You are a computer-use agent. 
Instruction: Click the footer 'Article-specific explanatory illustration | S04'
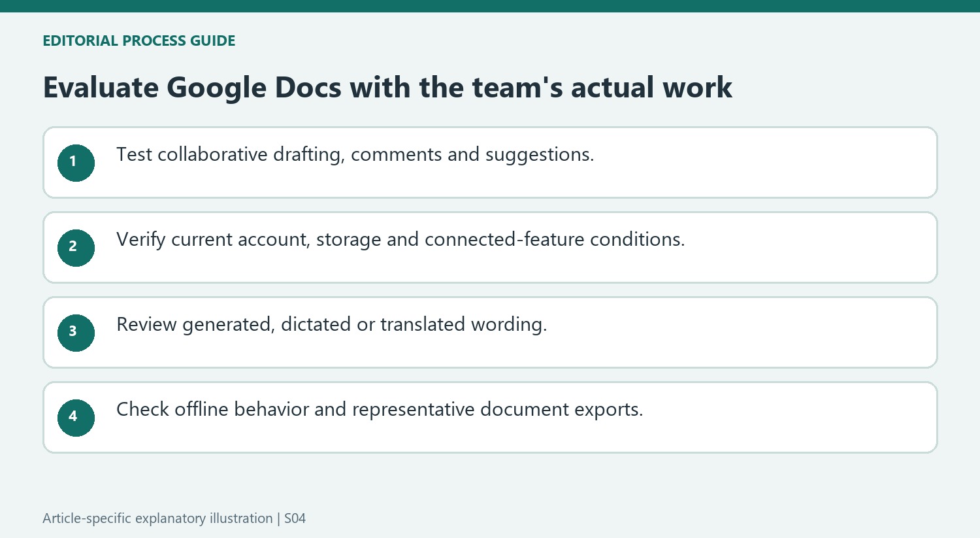coord(174,518)
